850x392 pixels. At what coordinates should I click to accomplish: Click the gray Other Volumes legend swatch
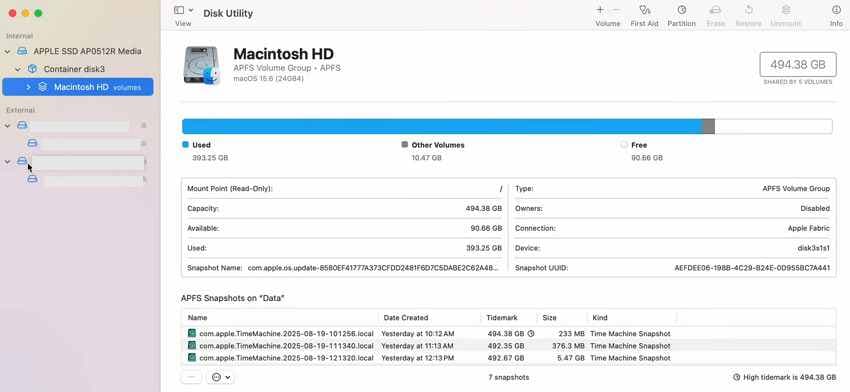point(404,145)
